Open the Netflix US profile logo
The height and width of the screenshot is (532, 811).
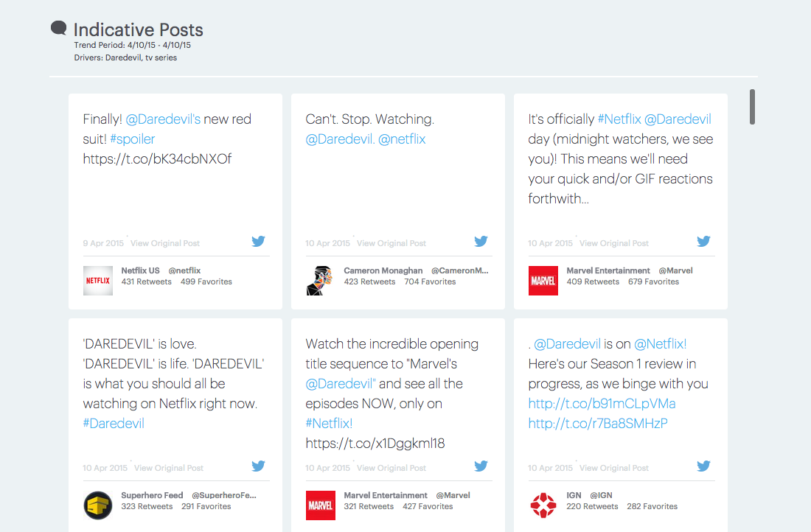click(98, 281)
